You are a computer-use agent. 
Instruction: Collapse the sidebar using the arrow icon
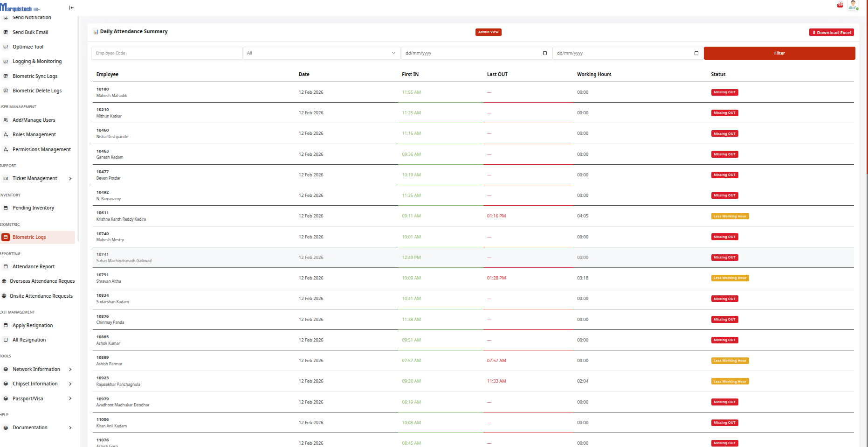click(x=71, y=8)
